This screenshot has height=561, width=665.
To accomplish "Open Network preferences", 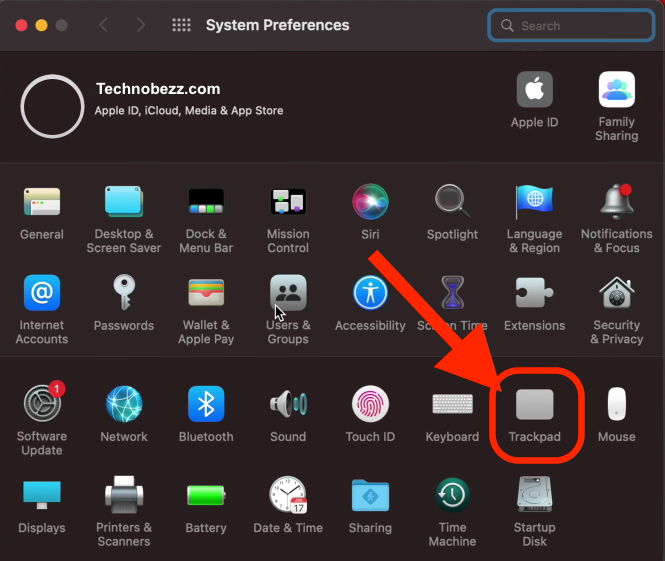I will coord(124,404).
